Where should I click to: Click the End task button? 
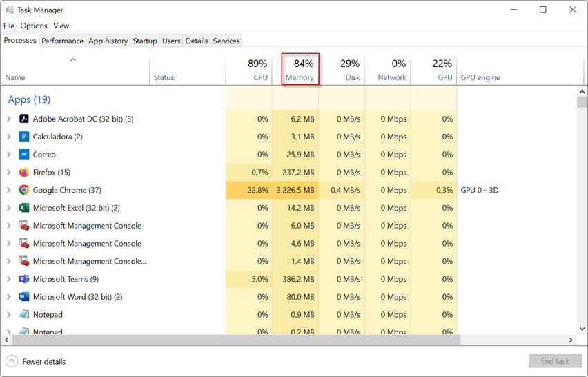coord(554,361)
